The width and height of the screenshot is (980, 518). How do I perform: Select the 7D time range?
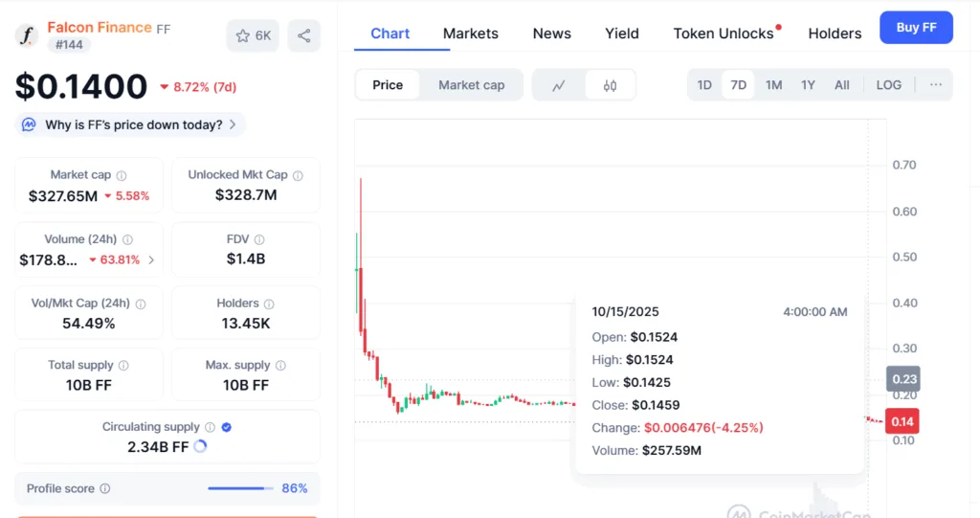738,85
